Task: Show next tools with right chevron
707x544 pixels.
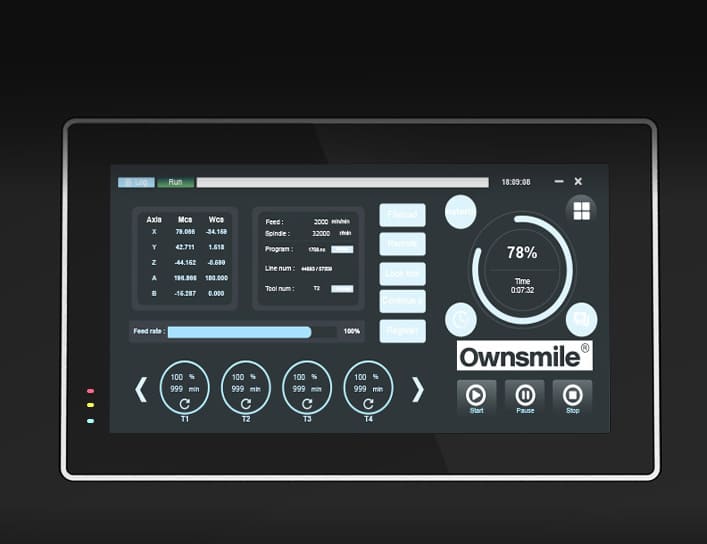Action: coord(418,389)
